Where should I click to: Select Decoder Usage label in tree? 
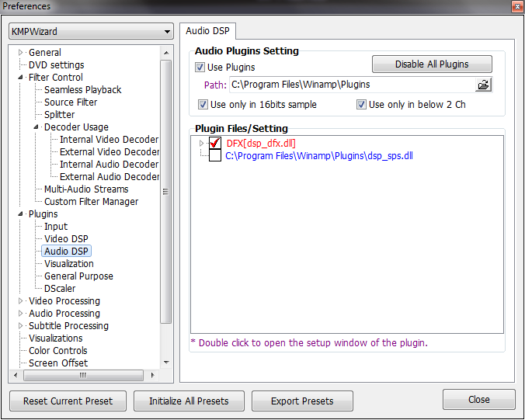point(76,127)
